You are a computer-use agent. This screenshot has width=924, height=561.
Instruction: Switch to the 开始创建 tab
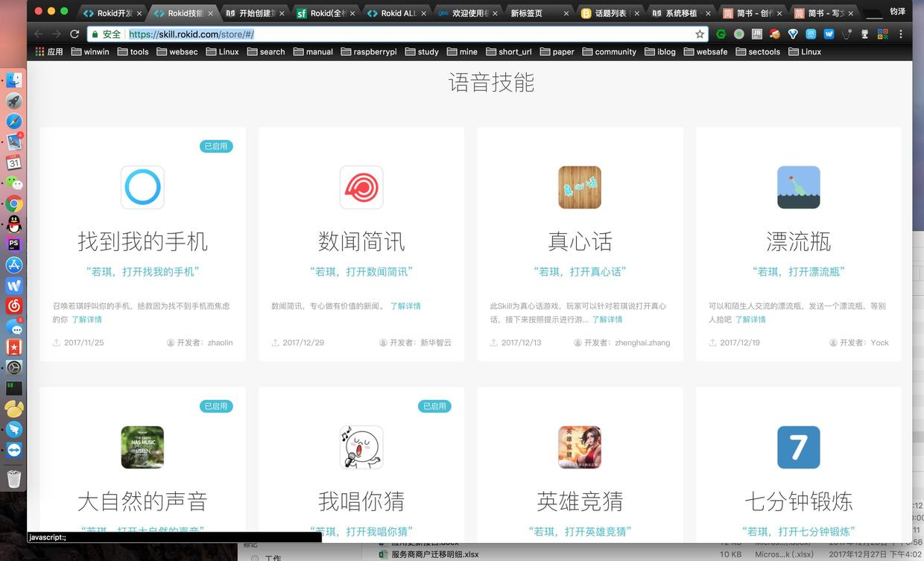pyautogui.click(x=255, y=13)
